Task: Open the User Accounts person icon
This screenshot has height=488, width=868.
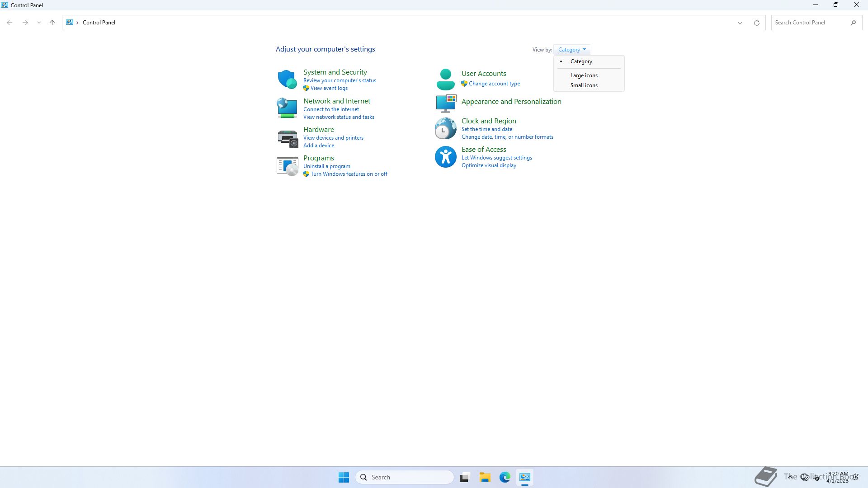Action: click(x=445, y=79)
